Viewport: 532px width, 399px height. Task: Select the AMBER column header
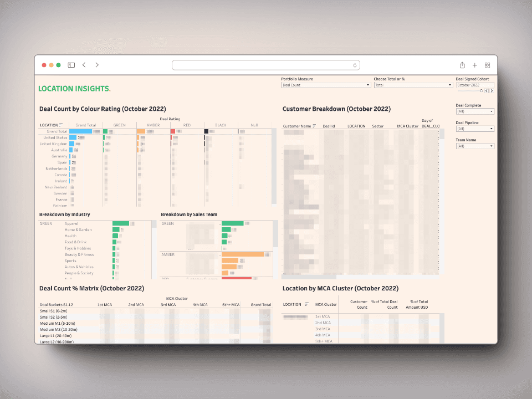tap(153, 125)
